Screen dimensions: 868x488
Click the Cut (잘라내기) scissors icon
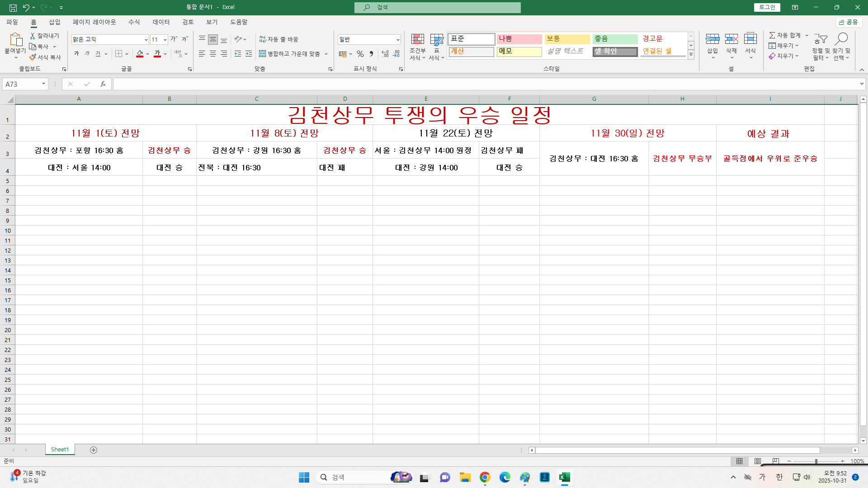tap(33, 36)
